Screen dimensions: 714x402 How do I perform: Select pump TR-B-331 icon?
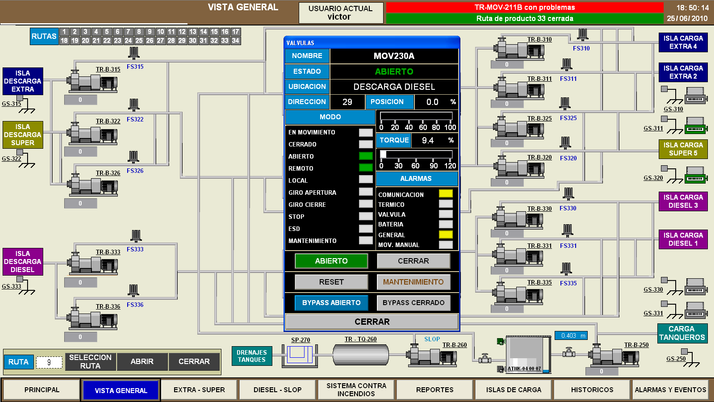coord(519,255)
